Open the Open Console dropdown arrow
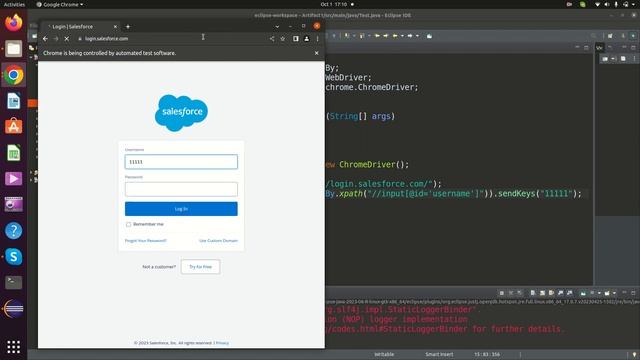 point(614,293)
